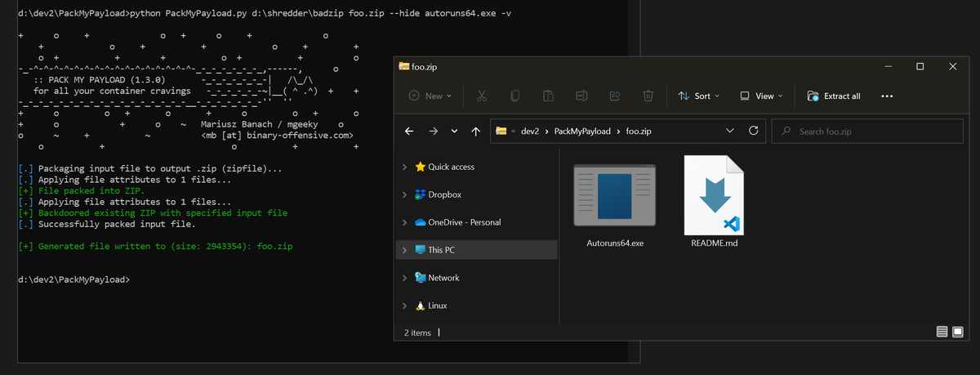The width and height of the screenshot is (980, 375).
Task: Expand the Quick access tree node
Action: 405,167
